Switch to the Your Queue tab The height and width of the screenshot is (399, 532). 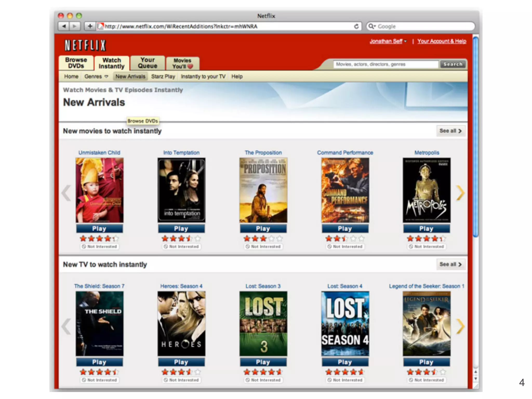[148, 63]
